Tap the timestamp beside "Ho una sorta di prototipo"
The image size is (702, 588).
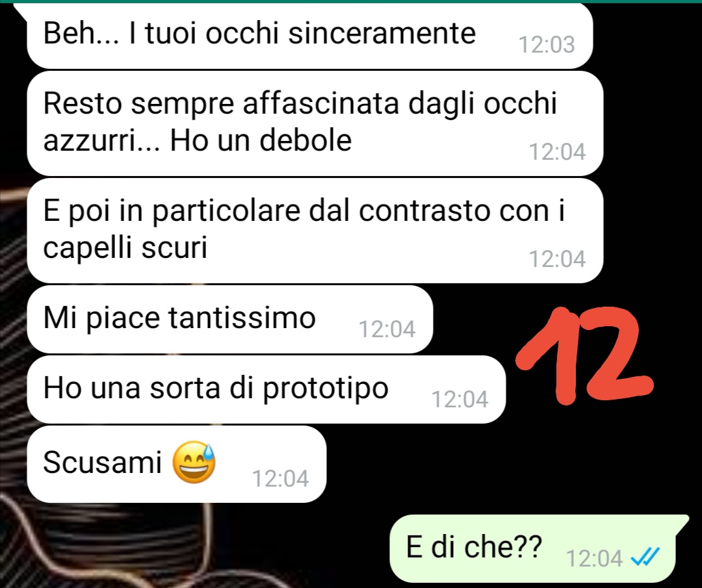coord(460,399)
